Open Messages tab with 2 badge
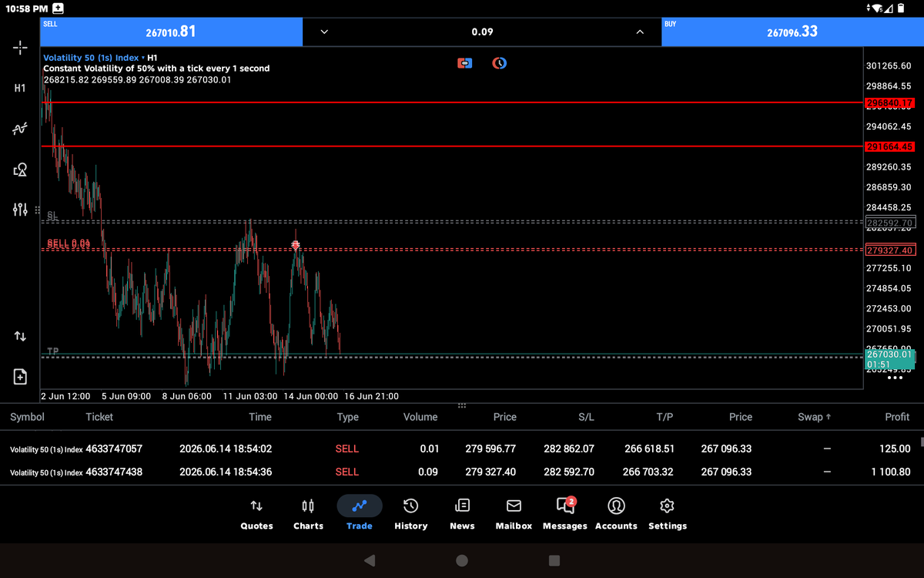The width and height of the screenshot is (924, 578). pyautogui.click(x=565, y=514)
